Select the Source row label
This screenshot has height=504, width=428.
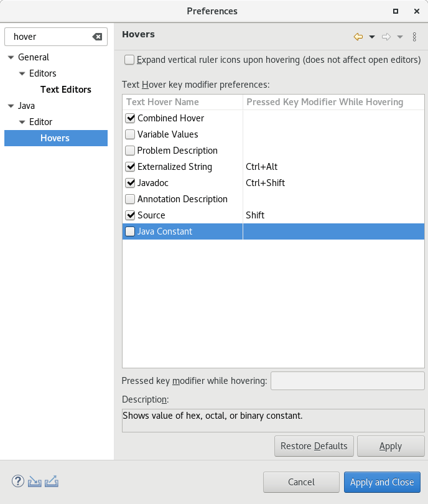coord(151,215)
